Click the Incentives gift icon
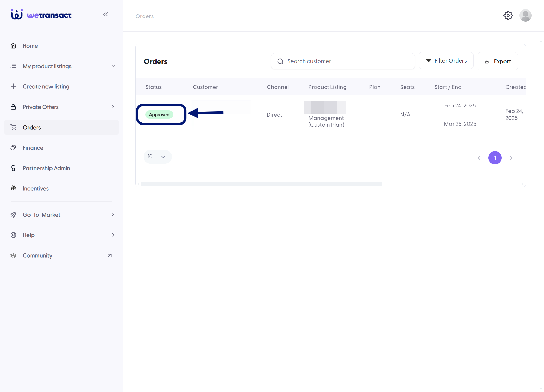The width and height of the screenshot is (544, 392). pyautogui.click(x=13, y=188)
